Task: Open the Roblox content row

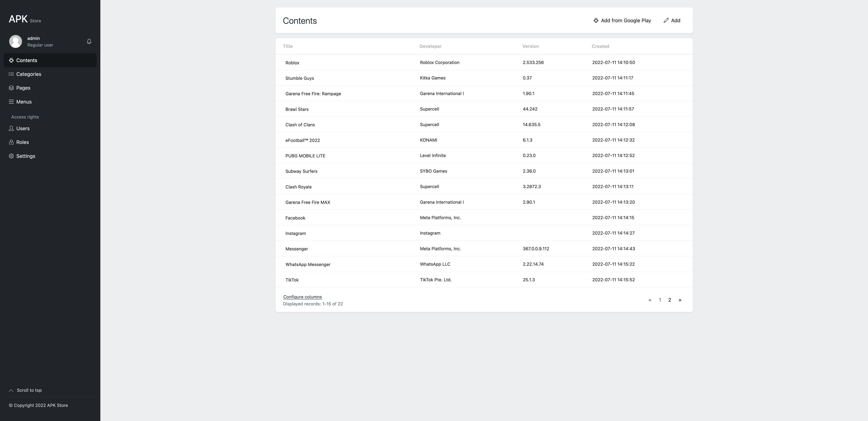Action: click(x=292, y=63)
